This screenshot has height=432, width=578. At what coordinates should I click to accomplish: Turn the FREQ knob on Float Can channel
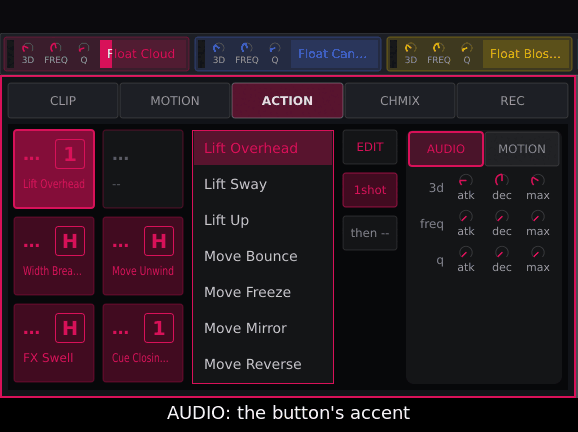(247, 48)
